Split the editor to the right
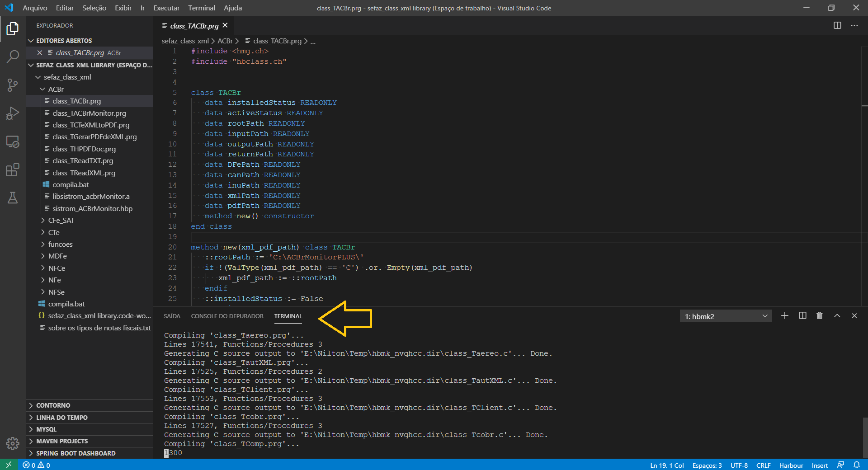The image size is (868, 470). [x=837, y=26]
